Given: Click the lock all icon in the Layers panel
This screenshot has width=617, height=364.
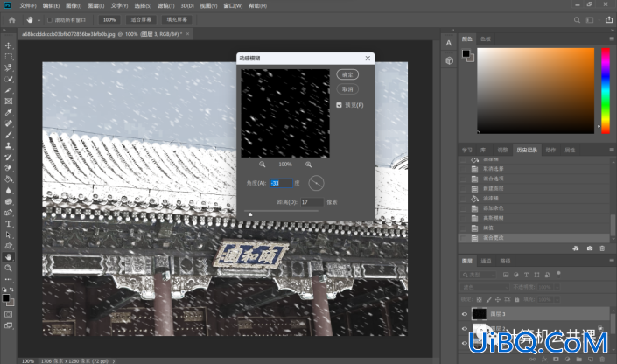Looking at the screenshot, I should tap(516, 299).
